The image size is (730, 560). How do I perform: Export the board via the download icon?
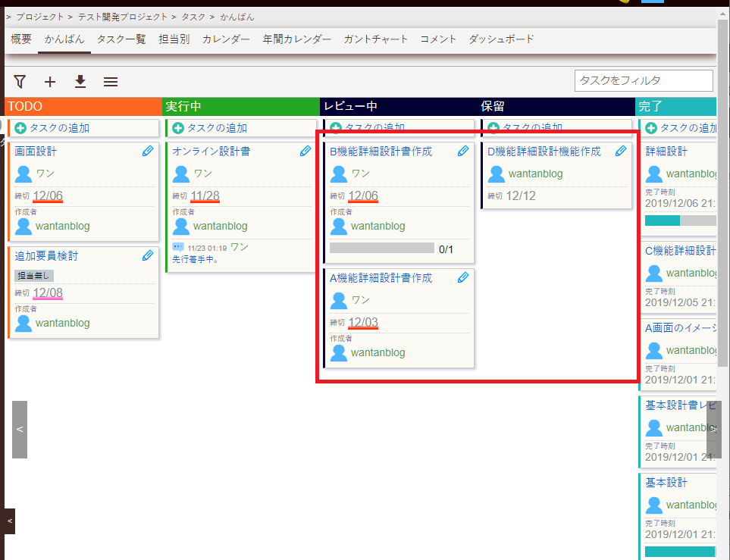coord(80,81)
